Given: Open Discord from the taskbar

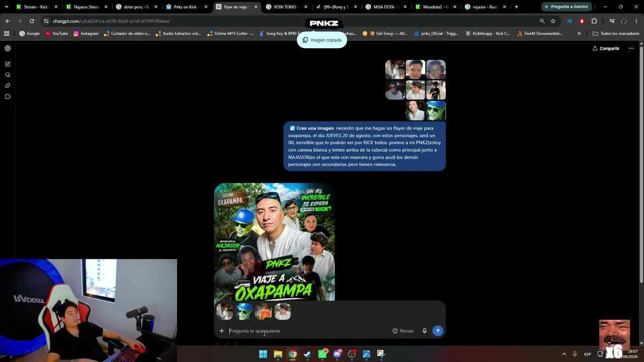Looking at the screenshot, I should pos(337,354).
